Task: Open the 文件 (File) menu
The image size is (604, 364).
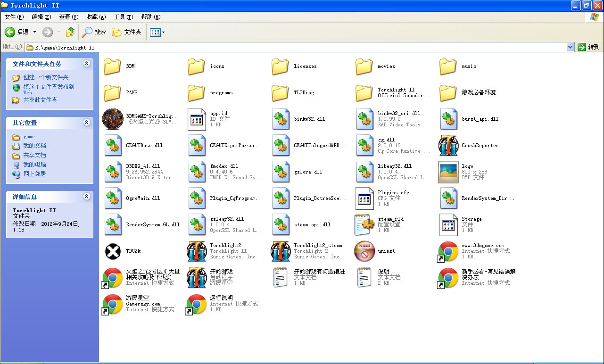Action: (x=14, y=17)
